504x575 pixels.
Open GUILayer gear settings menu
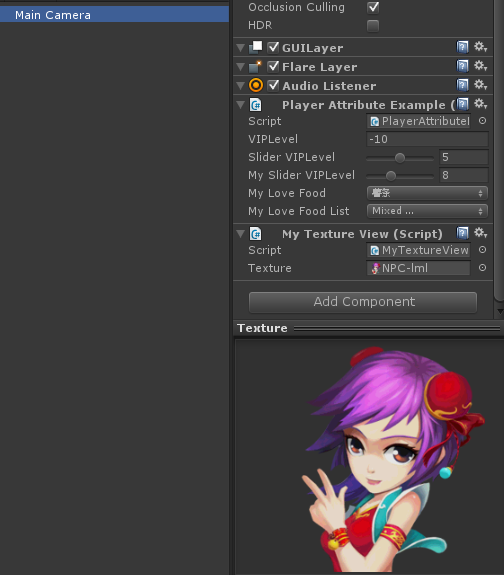click(480, 47)
